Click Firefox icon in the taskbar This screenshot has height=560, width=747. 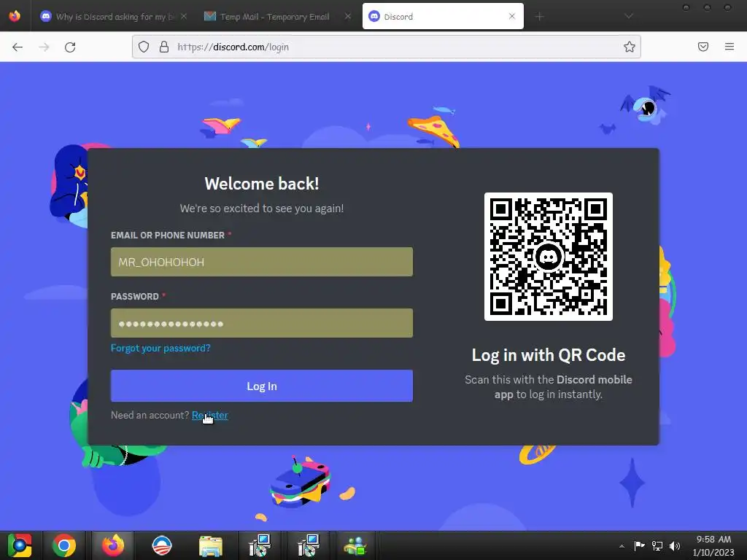[113, 545]
